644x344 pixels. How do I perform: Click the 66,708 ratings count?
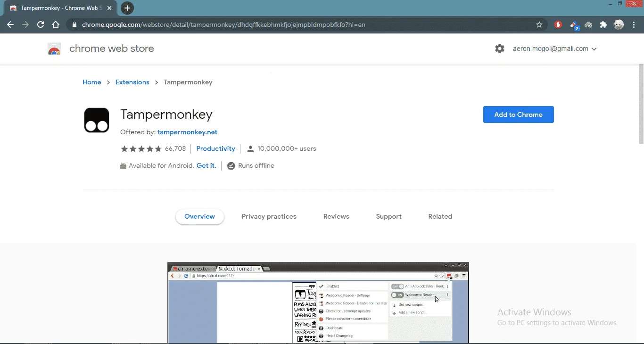[x=175, y=149]
